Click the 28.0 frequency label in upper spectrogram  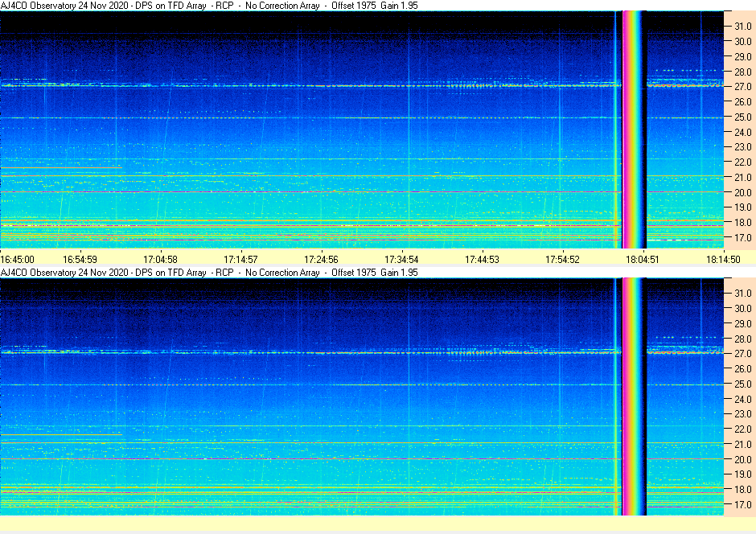[x=743, y=72]
